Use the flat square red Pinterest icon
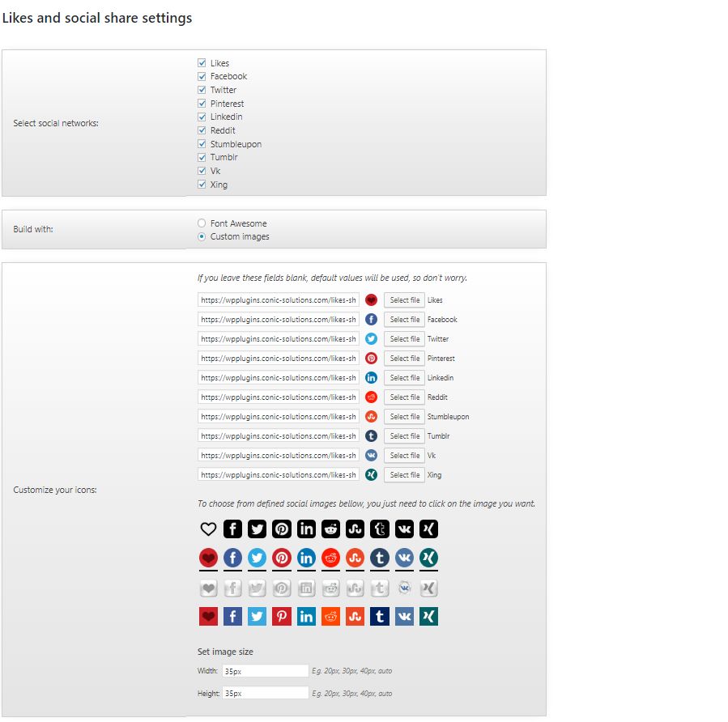 (x=281, y=616)
